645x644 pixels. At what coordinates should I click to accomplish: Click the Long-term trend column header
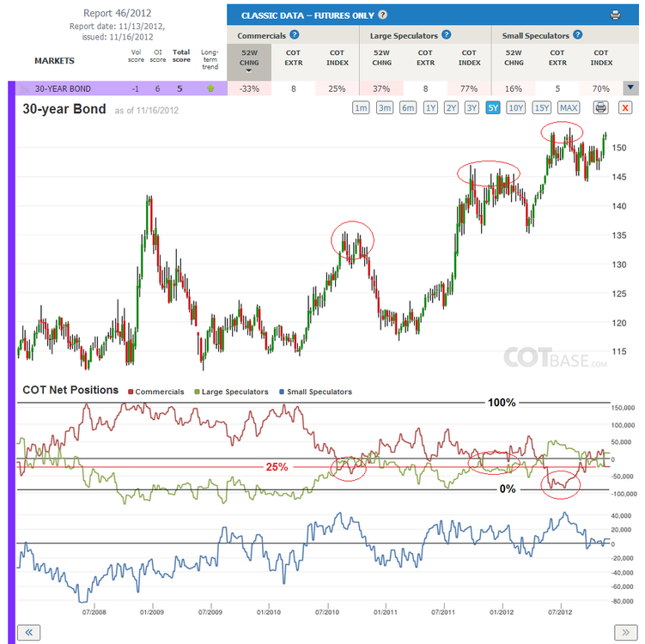210,59
